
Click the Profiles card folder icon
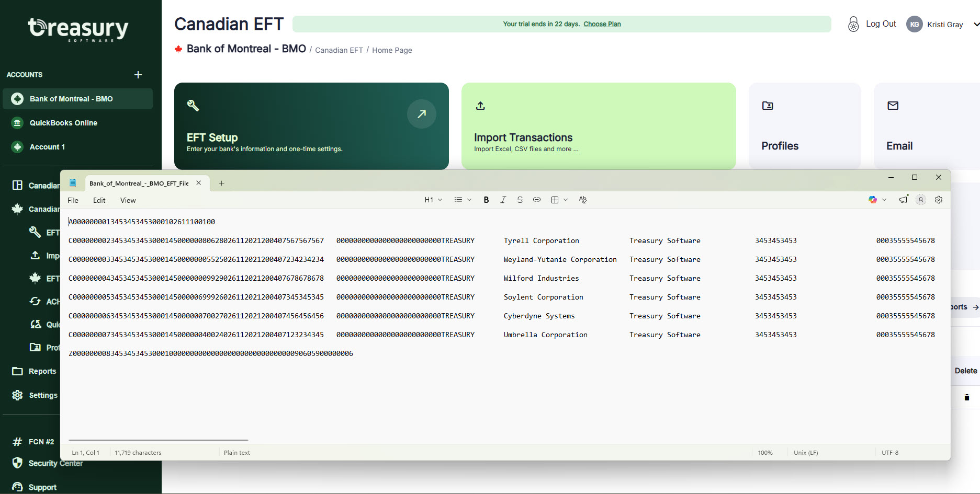(x=768, y=106)
